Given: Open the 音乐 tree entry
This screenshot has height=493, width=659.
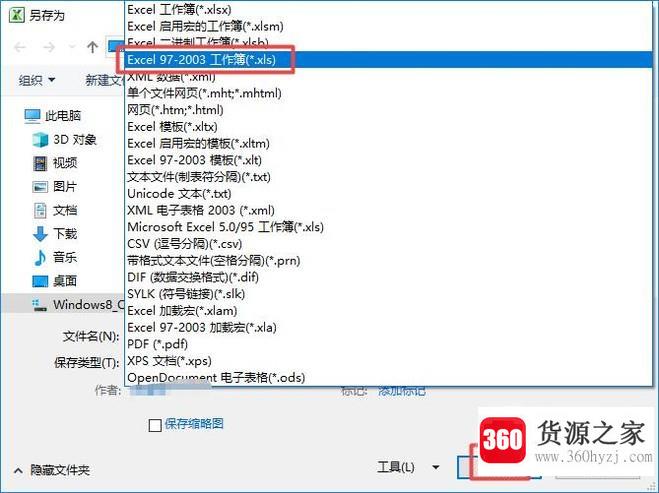Looking at the screenshot, I should [x=65, y=257].
